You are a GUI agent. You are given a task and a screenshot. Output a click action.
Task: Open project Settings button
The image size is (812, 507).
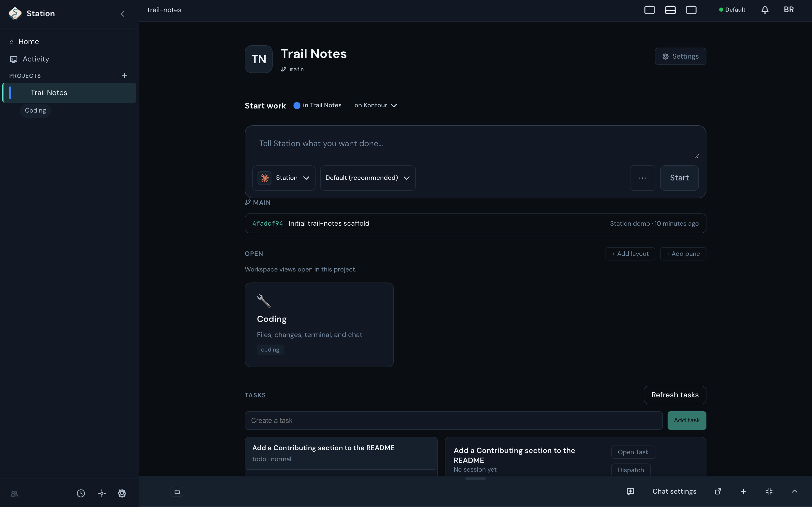tap(680, 56)
